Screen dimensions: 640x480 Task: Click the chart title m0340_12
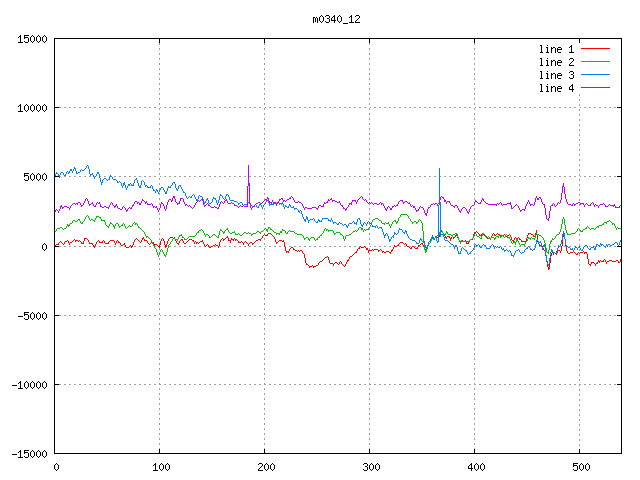pos(335,19)
